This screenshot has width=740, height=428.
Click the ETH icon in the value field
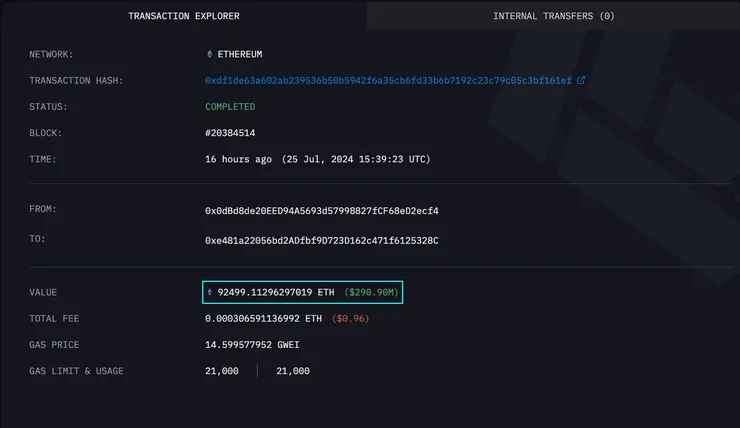(210, 292)
